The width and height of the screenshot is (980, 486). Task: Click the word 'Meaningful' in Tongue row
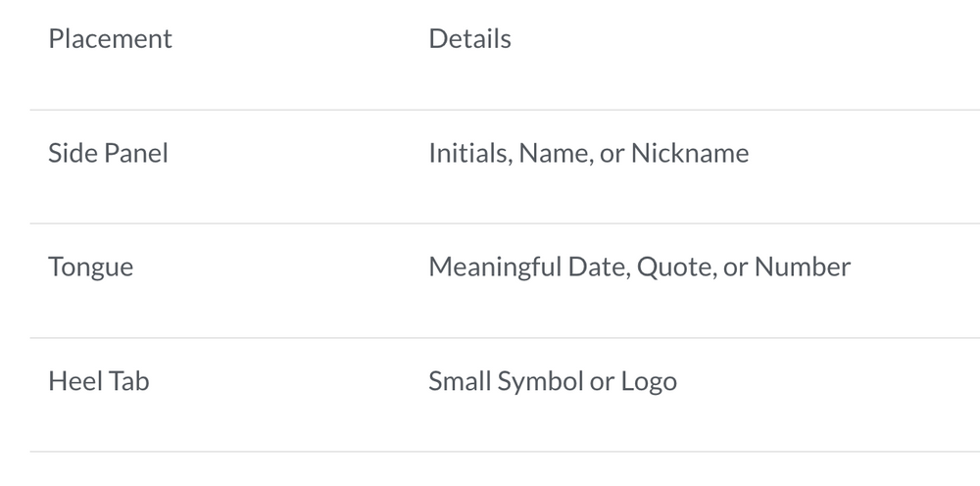pos(495,267)
